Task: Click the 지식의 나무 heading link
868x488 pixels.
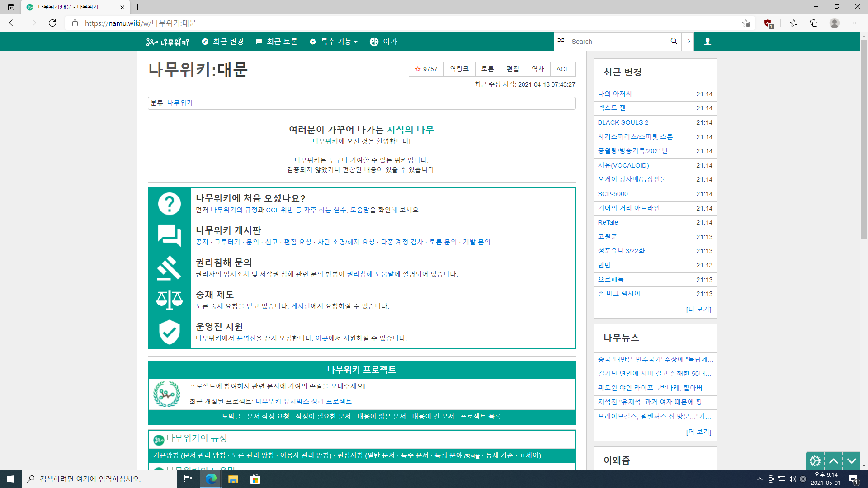Action: coord(410,130)
